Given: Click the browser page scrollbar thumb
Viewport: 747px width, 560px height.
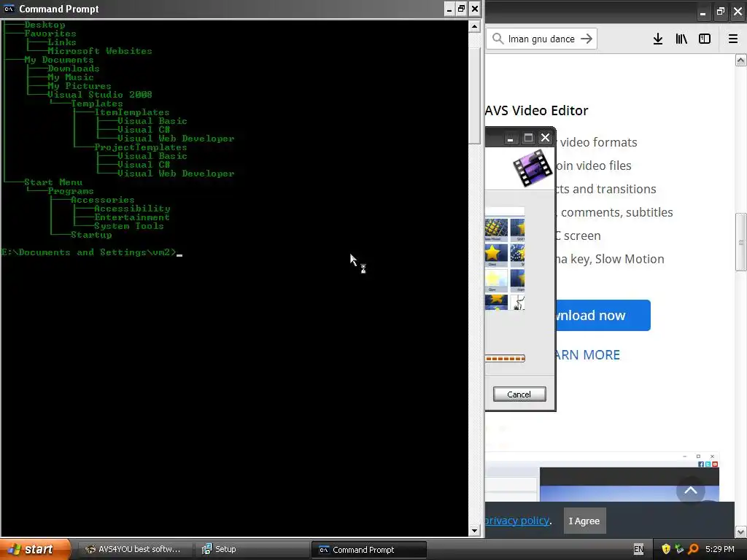Looking at the screenshot, I should [x=740, y=242].
